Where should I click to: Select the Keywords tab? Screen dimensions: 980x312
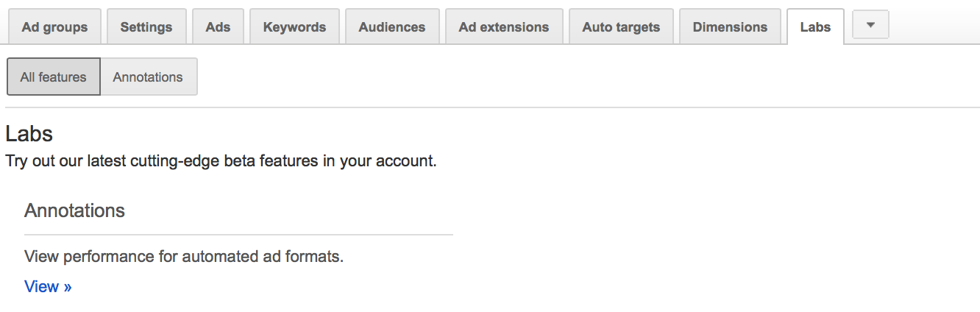point(294,27)
